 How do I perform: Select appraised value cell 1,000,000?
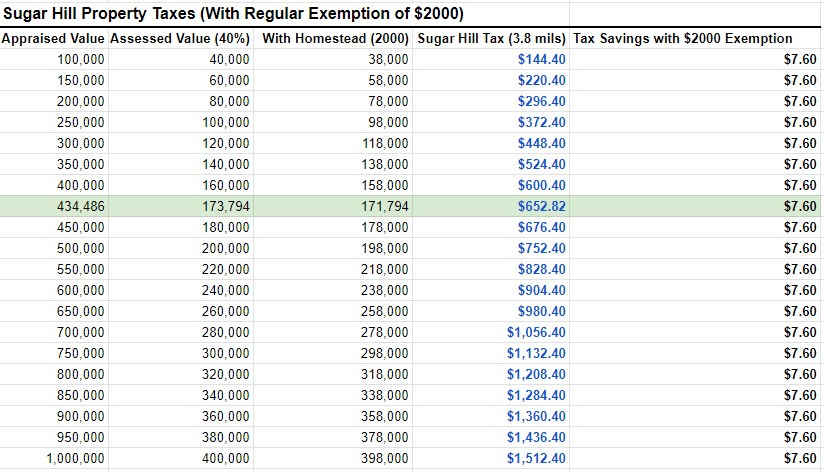coord(76,459)
